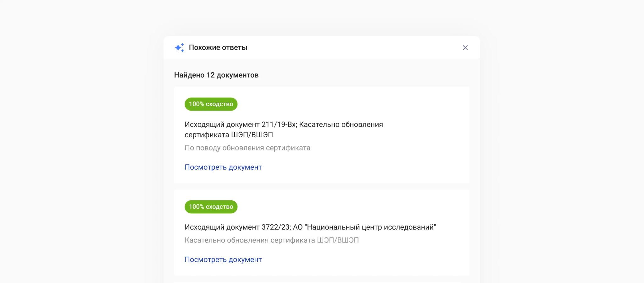
Task: Click 'Исходящий документ' text in second card
Action: (222, 227)
